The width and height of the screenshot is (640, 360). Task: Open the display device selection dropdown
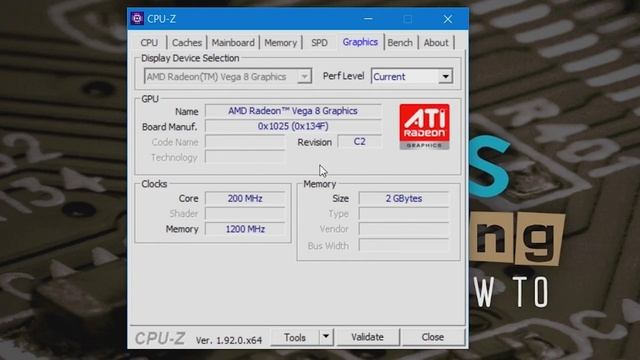coord(304,76)
